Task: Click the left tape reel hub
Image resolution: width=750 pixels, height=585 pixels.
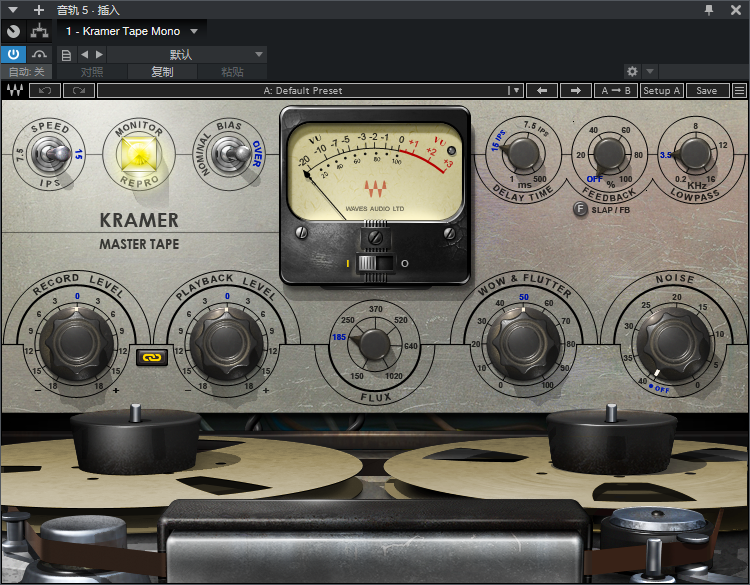Action: [x=136, y=441]
